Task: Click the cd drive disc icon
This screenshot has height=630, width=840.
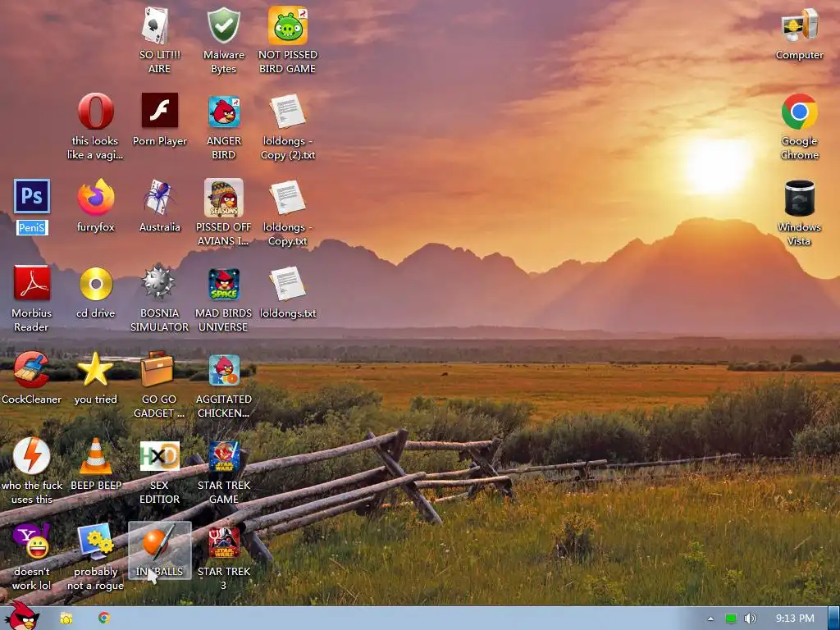Action: point(96,284)
